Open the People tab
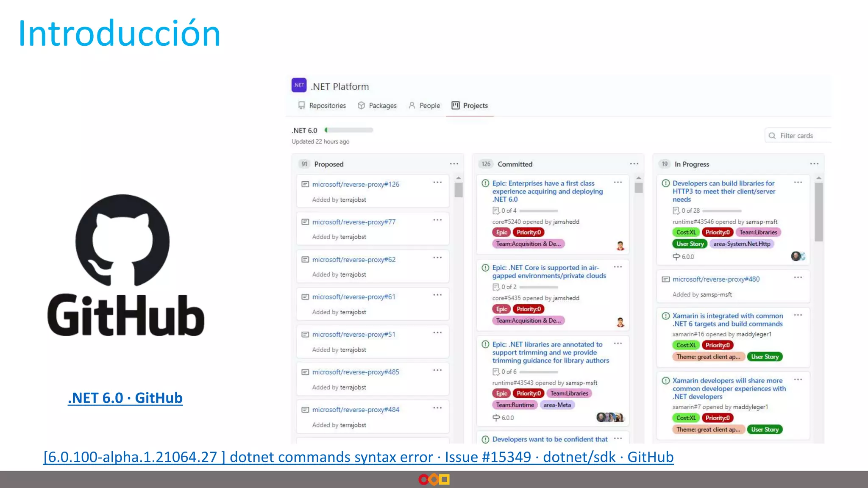Screen dimensions: 868x488 click(x=424, y=105)
